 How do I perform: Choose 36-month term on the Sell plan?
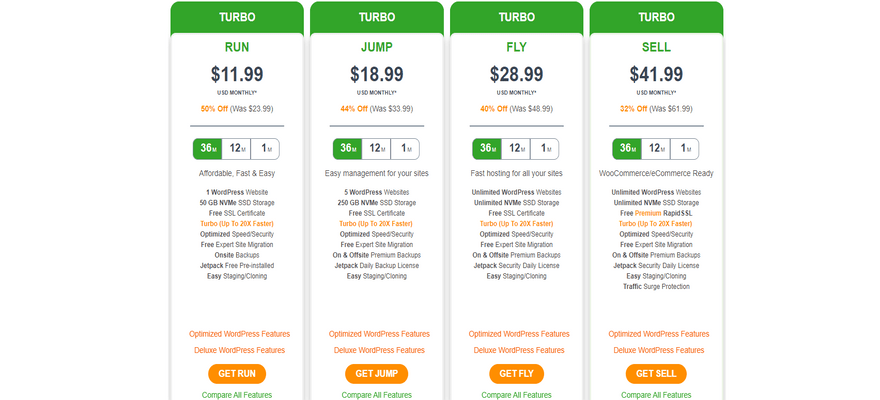coord(627,149)
